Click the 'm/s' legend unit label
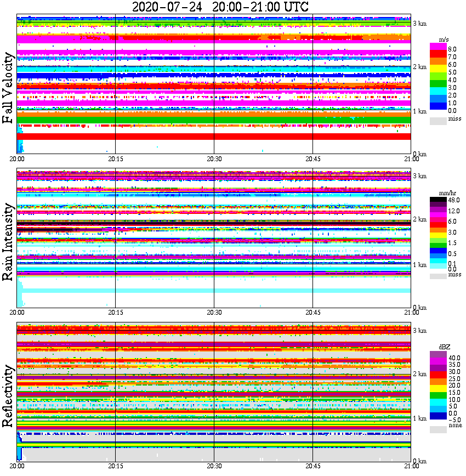The width and height of the screenshot is (466, 476). (444, 40)
